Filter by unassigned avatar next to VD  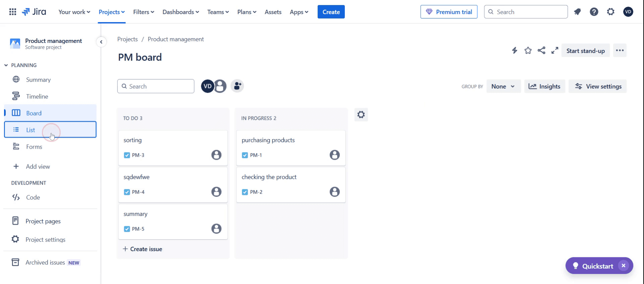(220, 86)
